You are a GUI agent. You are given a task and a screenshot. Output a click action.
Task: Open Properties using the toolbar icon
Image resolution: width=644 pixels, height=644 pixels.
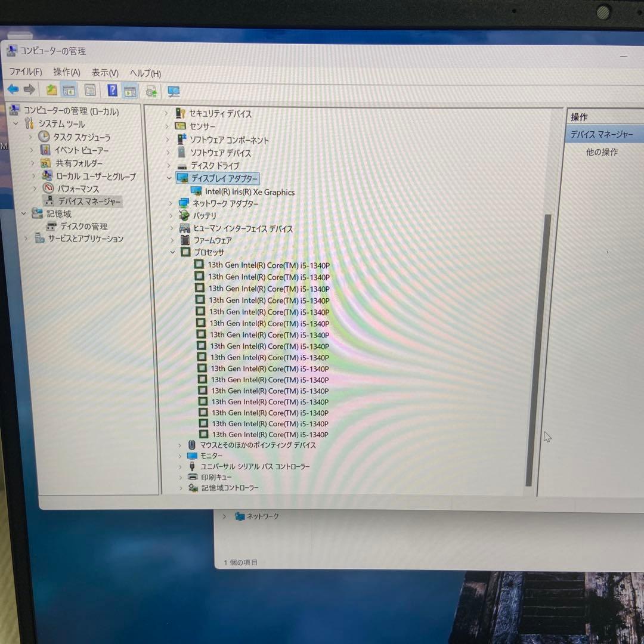[x=90, y=90]
